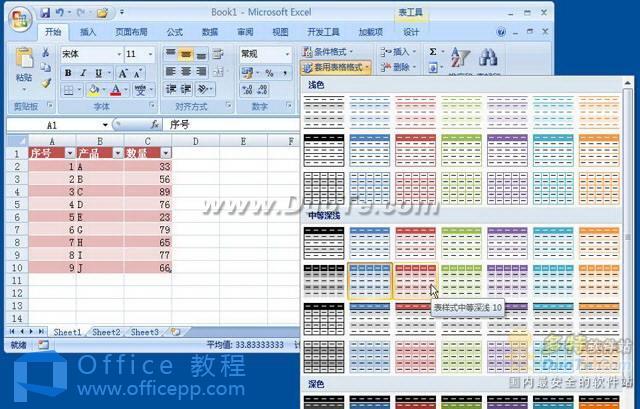This screenshot has height=409, width=640.
Task: Set middle vertical alignment
Action: click(186, 54)
